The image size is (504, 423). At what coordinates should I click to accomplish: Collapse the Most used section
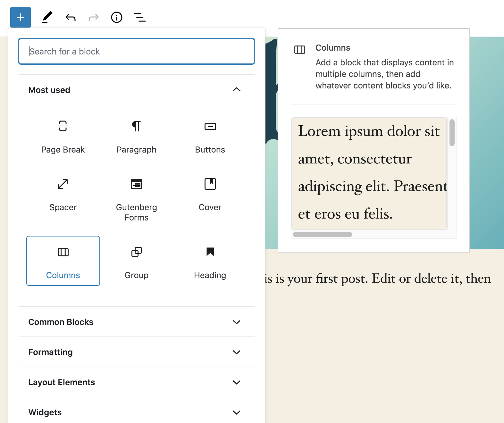point(137,90)
